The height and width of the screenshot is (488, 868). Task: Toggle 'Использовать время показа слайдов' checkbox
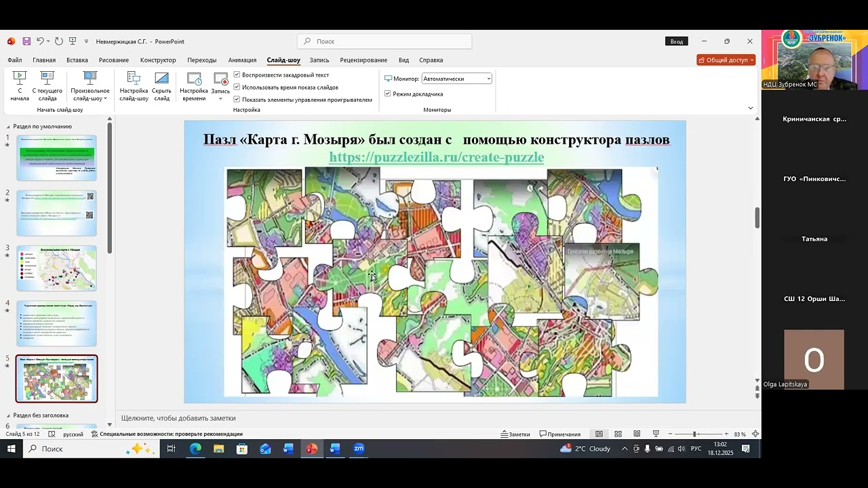pos(237,87)
